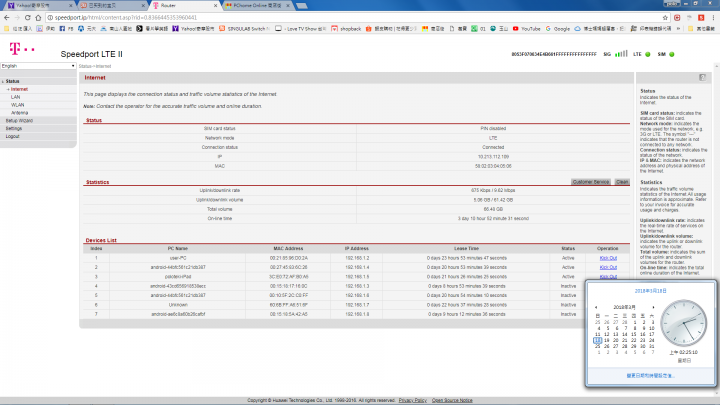Click the analog clock face
This screenshot has width=720, height=405.
click(x=683, y=323)
